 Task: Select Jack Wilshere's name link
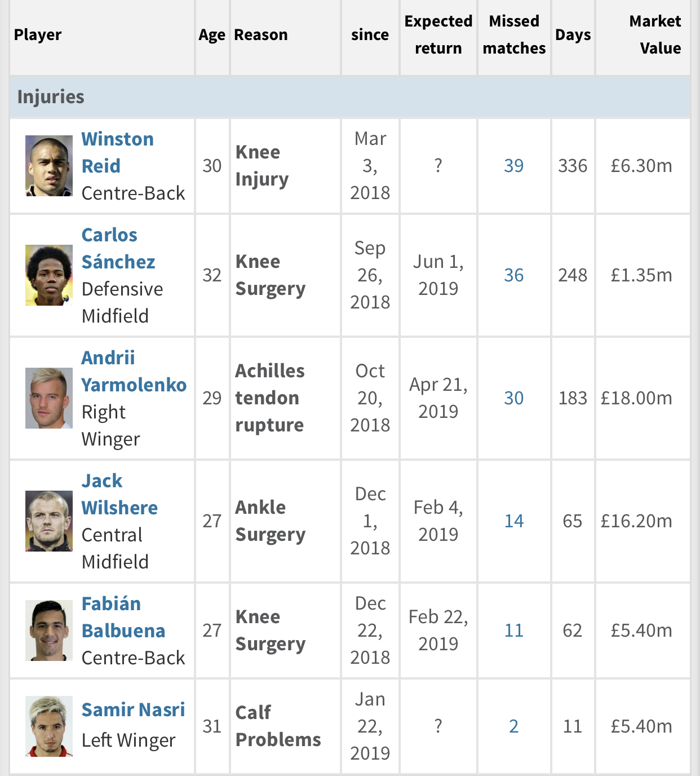(x=119, y=494)
